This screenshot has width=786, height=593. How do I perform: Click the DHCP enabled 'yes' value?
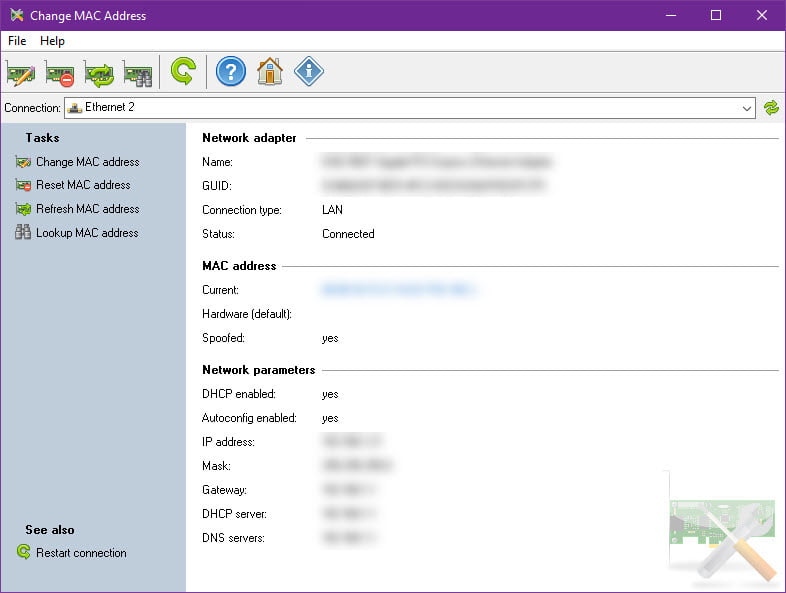pos(330,394)
